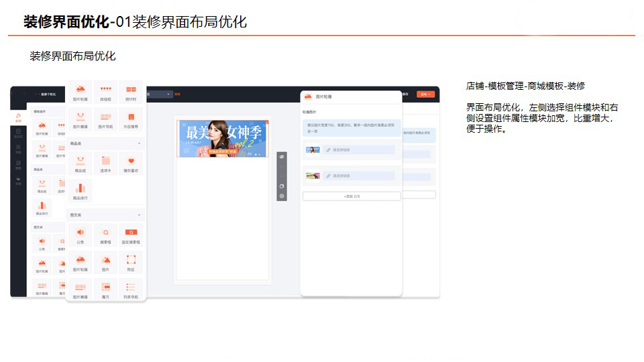Image resolution: width=644 pixels, height=362 pixels.
Task: Click the 图文类 header in background left panel
Action: [x=48, y=227]
